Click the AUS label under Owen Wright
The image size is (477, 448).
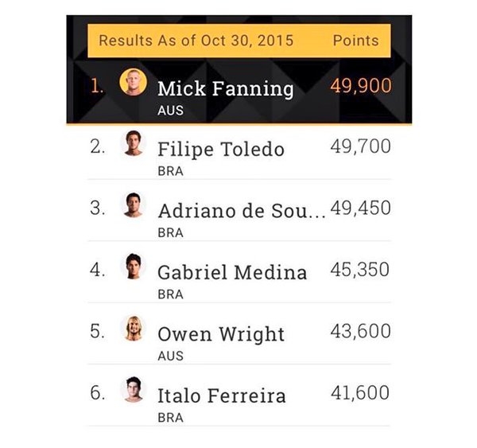(x=170, y=356)
